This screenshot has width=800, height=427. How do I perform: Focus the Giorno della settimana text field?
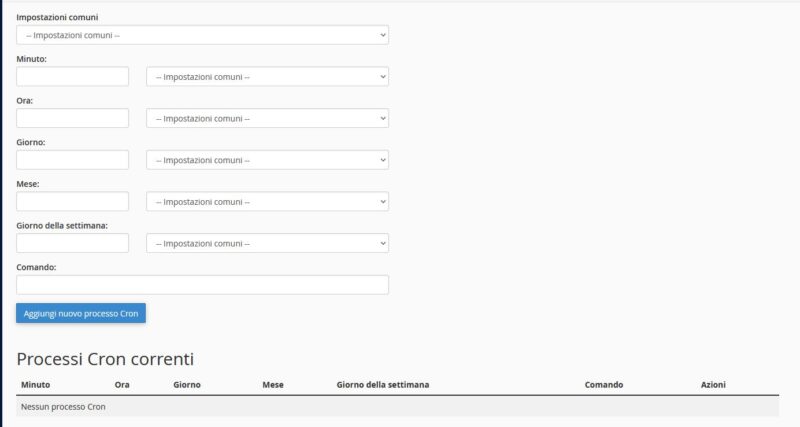point(72,243)
